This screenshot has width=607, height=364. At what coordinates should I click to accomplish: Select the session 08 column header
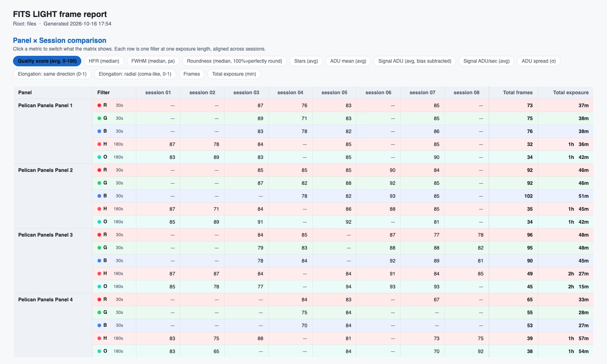[x=467, y=93]
